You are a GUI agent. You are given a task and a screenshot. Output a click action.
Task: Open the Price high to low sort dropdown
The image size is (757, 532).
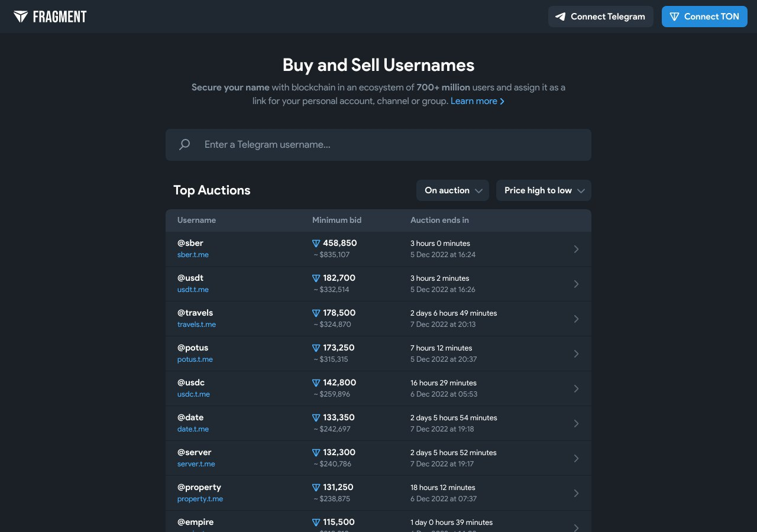click(544, 190)
